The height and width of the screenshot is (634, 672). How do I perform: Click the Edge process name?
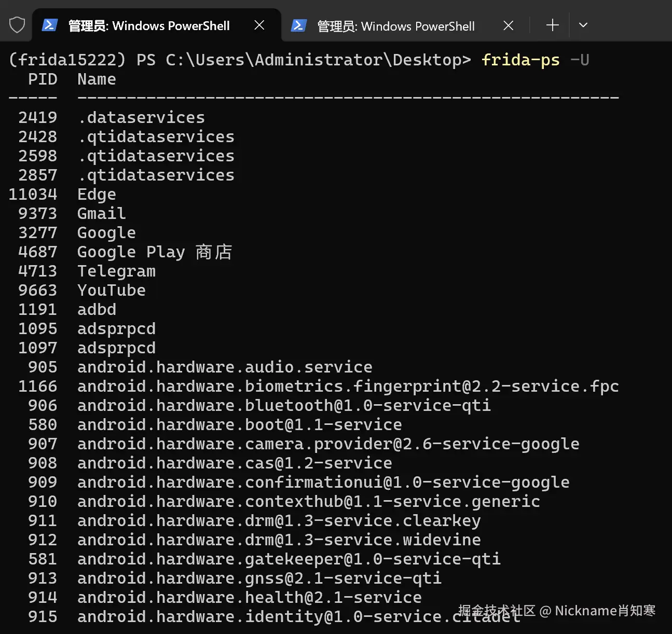[x=97, y=195]
